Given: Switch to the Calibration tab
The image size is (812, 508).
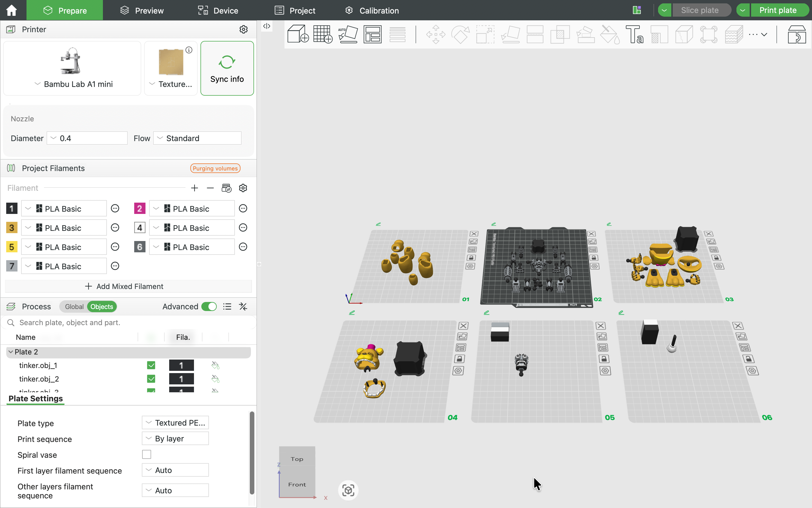Looking at the screenshot, I should (372, 10).
